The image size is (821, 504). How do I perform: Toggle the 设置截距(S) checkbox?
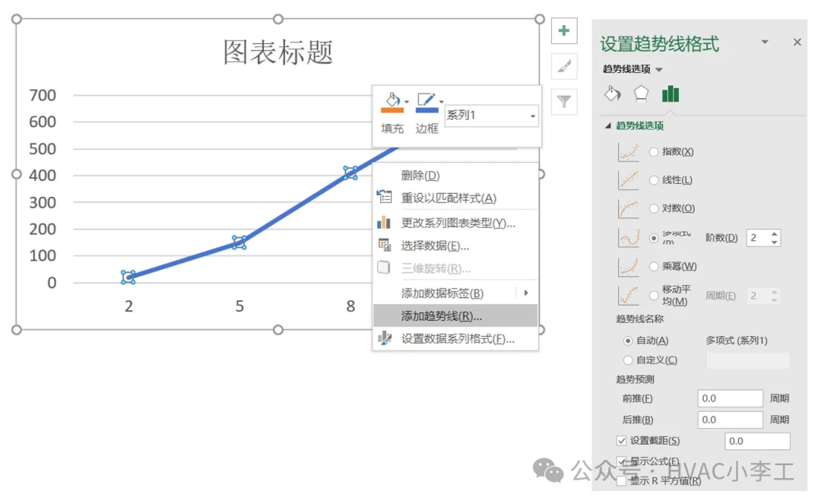click(622, 441)
